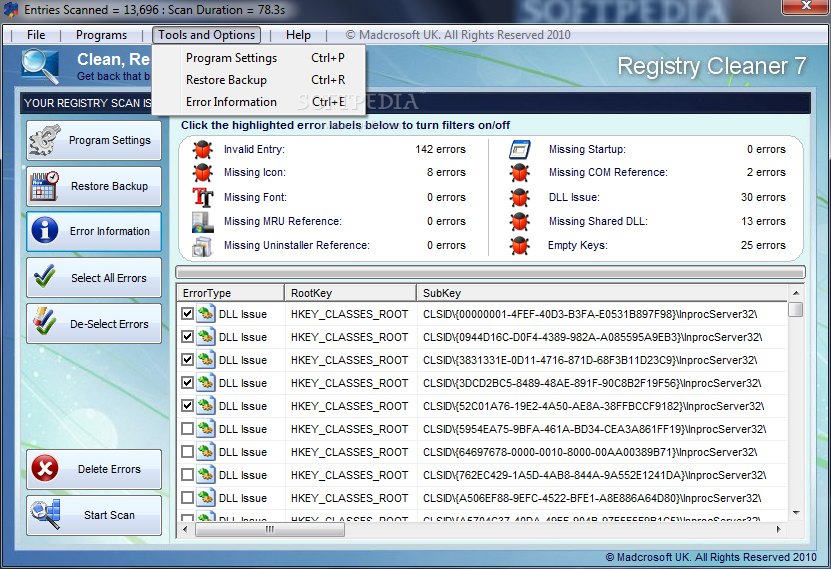
Task: Toggle the Missing Shared DLL filter label
Action: click(598, 221)
